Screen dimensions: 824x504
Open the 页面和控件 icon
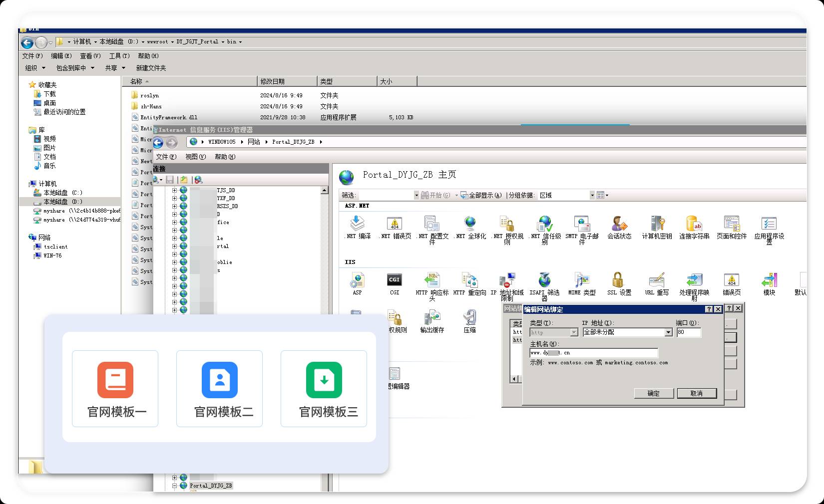[x=732, y=227]
